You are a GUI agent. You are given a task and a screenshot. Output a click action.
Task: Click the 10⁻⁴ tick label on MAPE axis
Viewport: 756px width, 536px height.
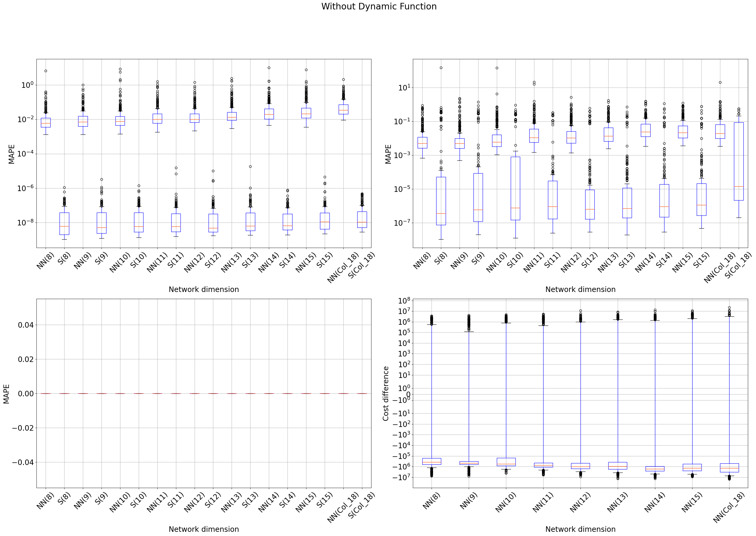coord(25,154)
